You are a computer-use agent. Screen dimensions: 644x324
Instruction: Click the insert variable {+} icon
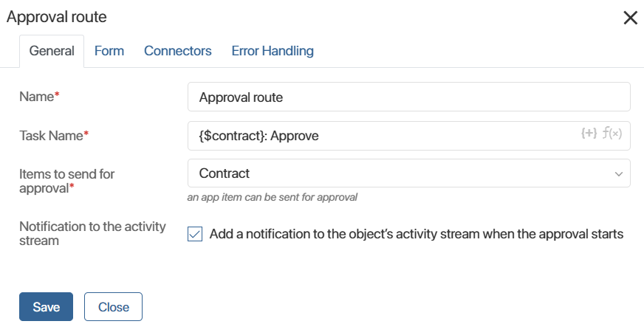[x=589, y=134]
